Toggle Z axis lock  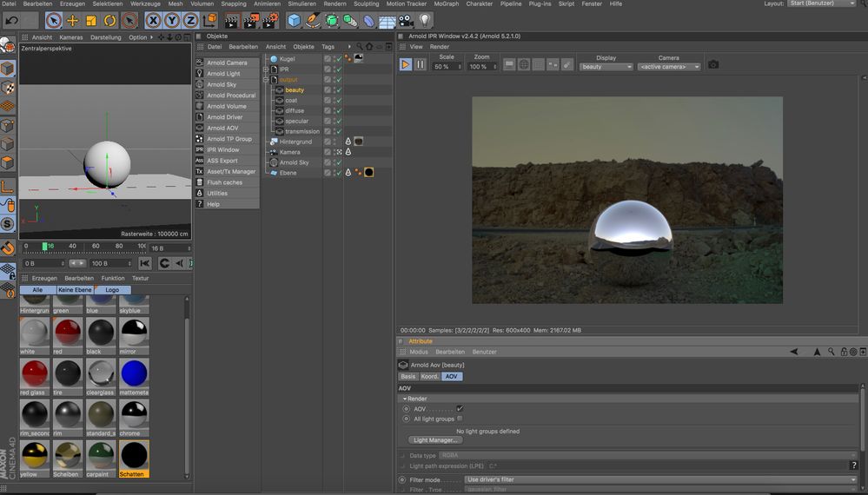click(x=190, y=21)
